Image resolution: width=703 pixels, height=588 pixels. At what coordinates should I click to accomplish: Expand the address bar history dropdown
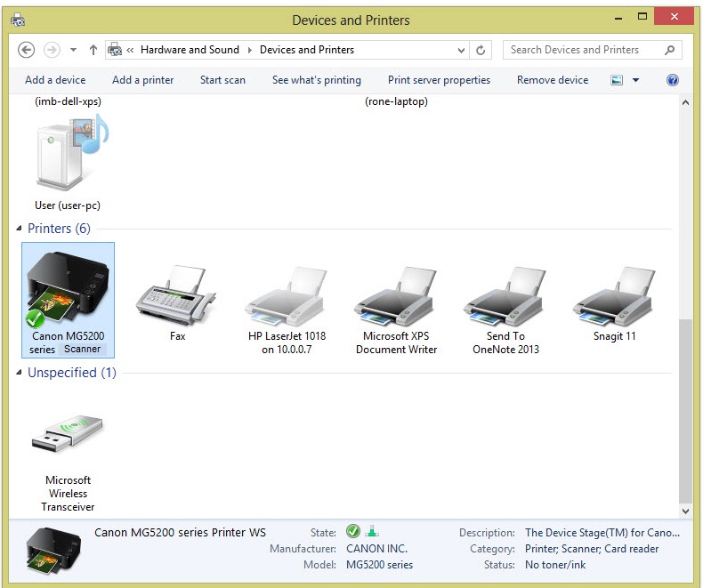(461, 51)
